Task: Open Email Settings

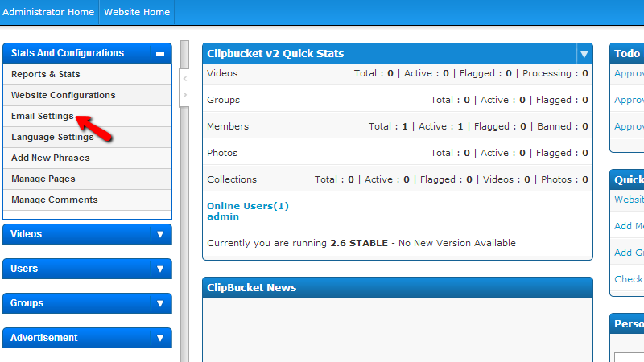Action: pos(87,116)
